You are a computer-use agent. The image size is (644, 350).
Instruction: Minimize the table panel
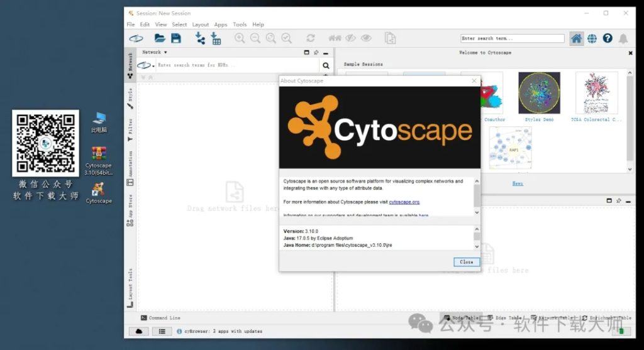pyautogui.click(x=628, y=201)
